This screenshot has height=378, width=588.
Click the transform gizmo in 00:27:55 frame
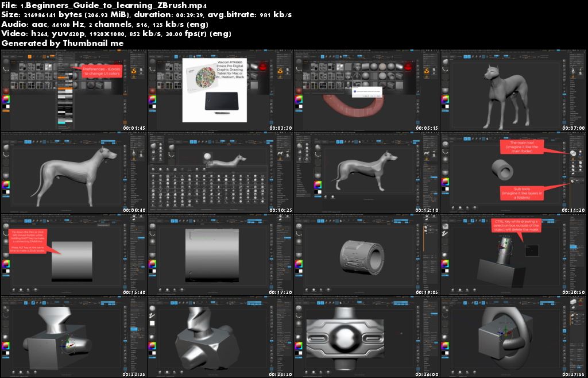click(505, 333)
